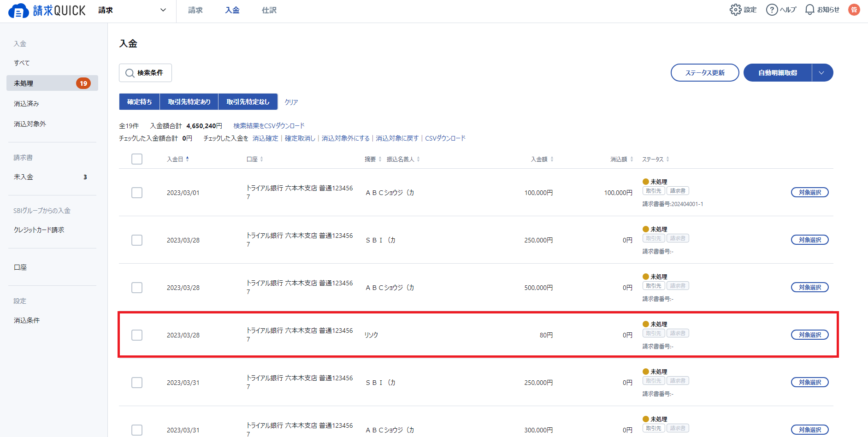This screenshot has height=437, width=868.
Task: Click 請求書 badge in the 100,000円 row
Action: coord(678,191)
